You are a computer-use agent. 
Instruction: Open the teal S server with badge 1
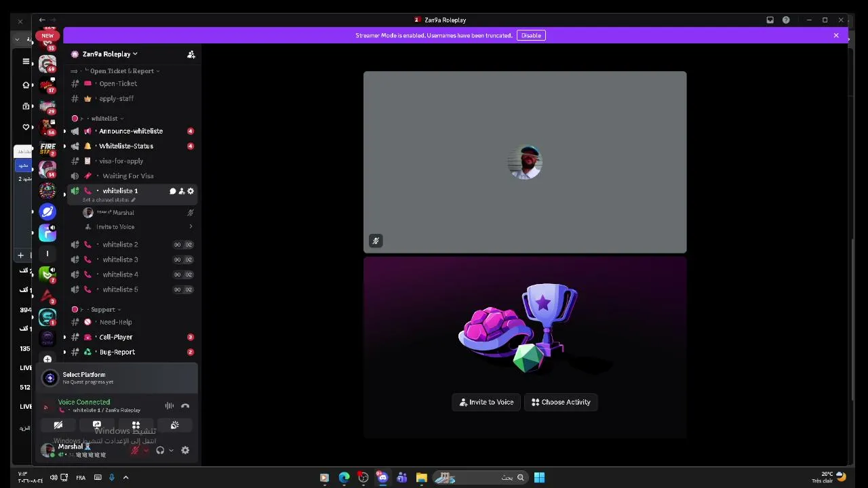(x=47, y=317)
